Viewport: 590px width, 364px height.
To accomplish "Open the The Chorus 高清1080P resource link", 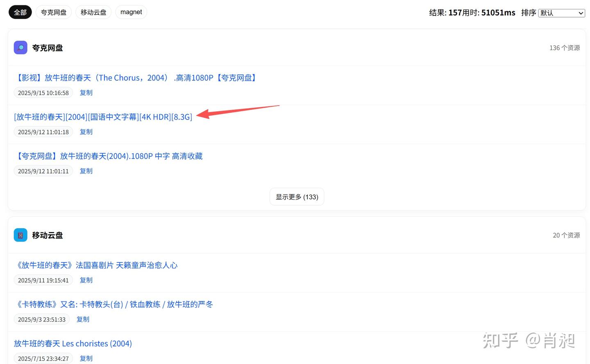I will click(136, 77).
